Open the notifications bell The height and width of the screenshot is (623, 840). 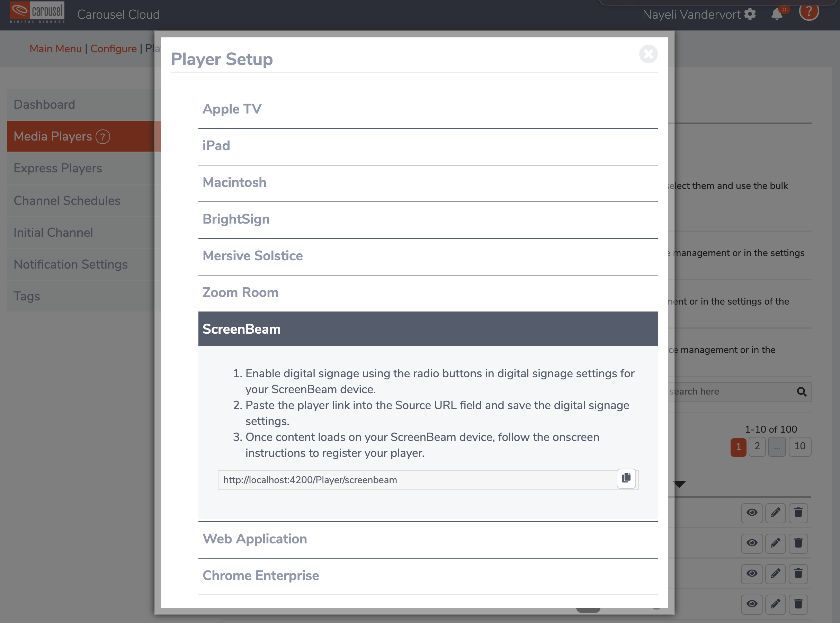(777, 14)
